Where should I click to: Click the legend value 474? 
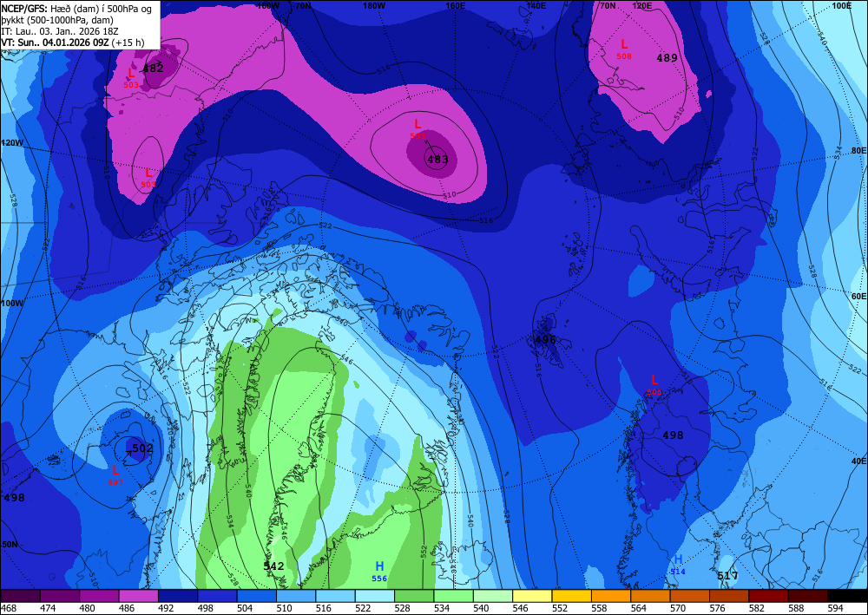pos(48,608)
